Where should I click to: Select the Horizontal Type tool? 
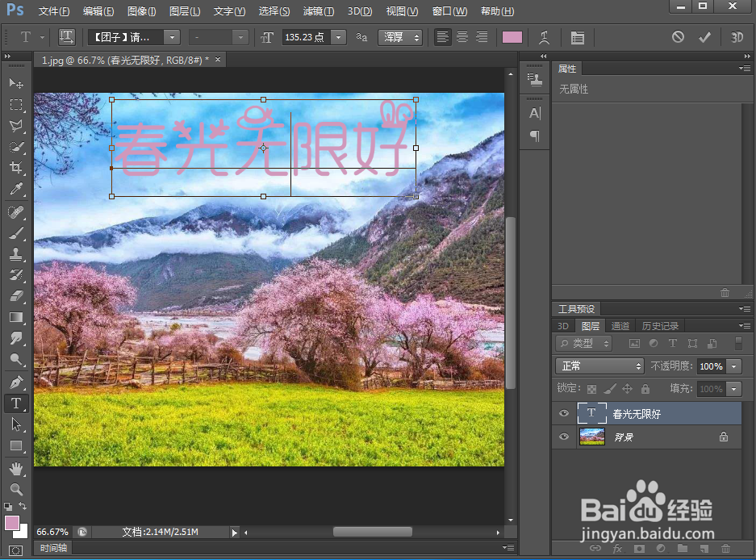point(16,403)
